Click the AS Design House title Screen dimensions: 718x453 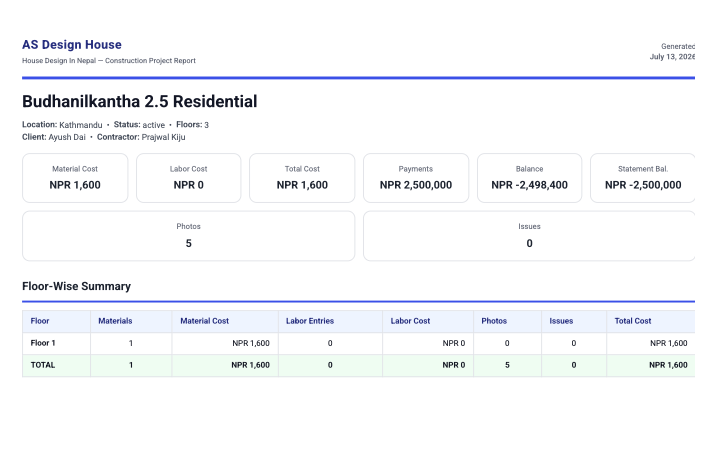tap(72, 44)
